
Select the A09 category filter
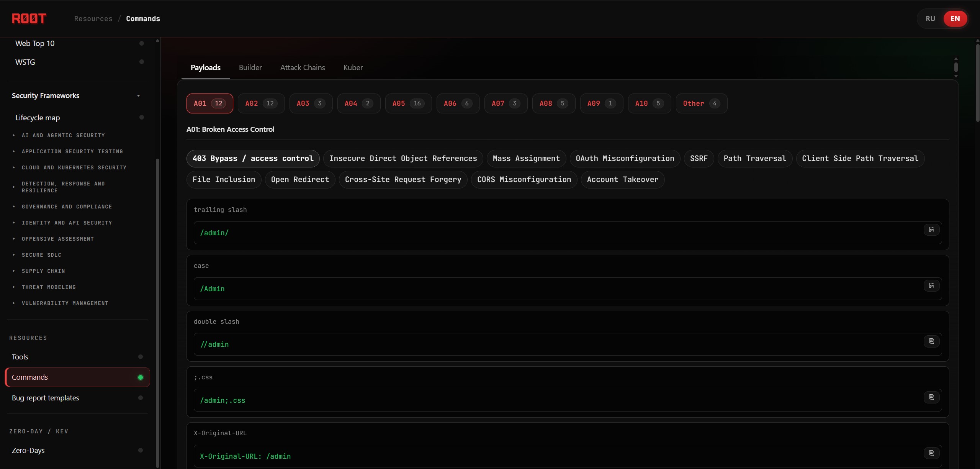(x=602, y=103)
